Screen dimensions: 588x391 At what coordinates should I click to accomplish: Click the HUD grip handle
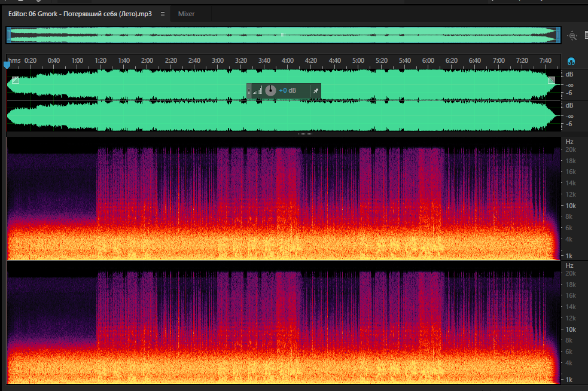click(x=249, y=91)
